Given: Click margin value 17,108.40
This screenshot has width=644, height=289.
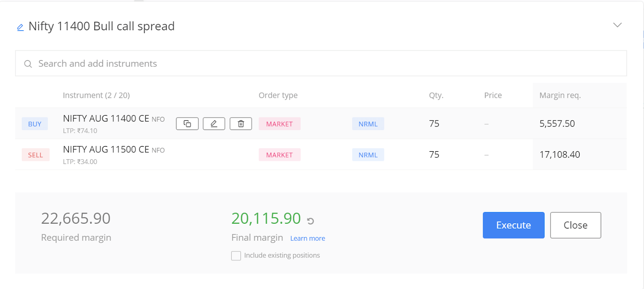Looking at the screenshot, I should point(559,155).
